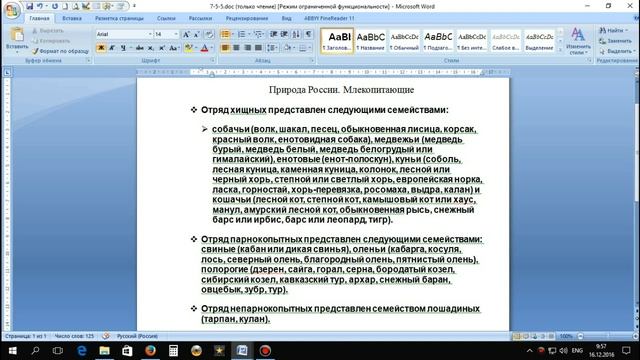Image resolution: width=640 pixels, height=360 pixels.
Task: Apply superscript formatting
Action: (x=162, y=48)
